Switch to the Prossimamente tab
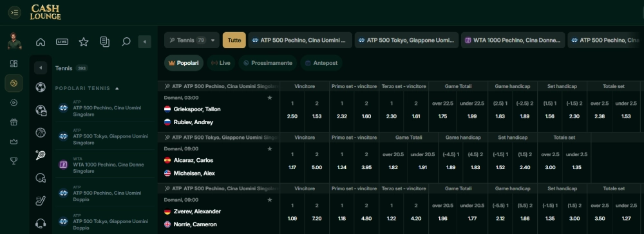This screenshot has width=644, height=234. (268, 63)
